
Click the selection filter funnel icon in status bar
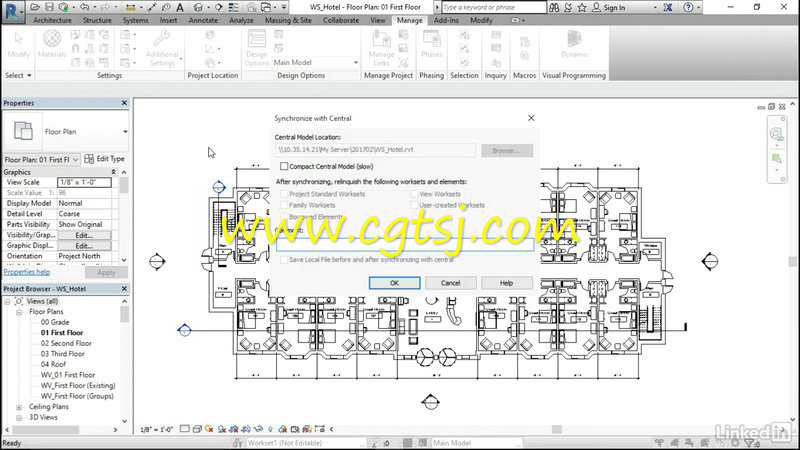pyautogui.click(x=749, y=443)
